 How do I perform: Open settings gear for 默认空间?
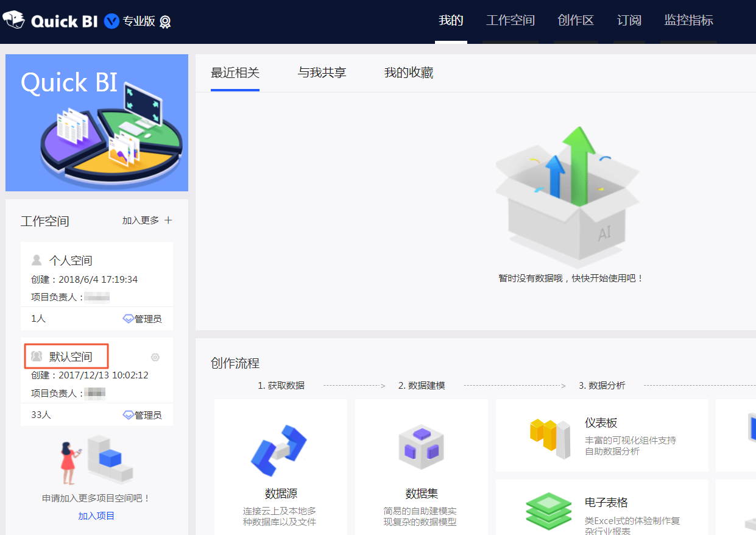click(x=155, y=357)
